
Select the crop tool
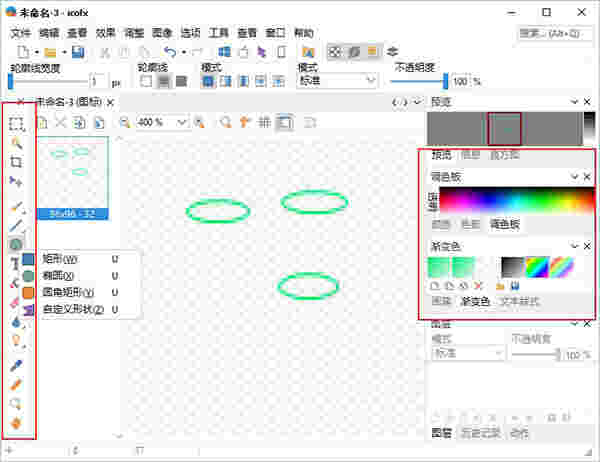[x=16, y=162]
